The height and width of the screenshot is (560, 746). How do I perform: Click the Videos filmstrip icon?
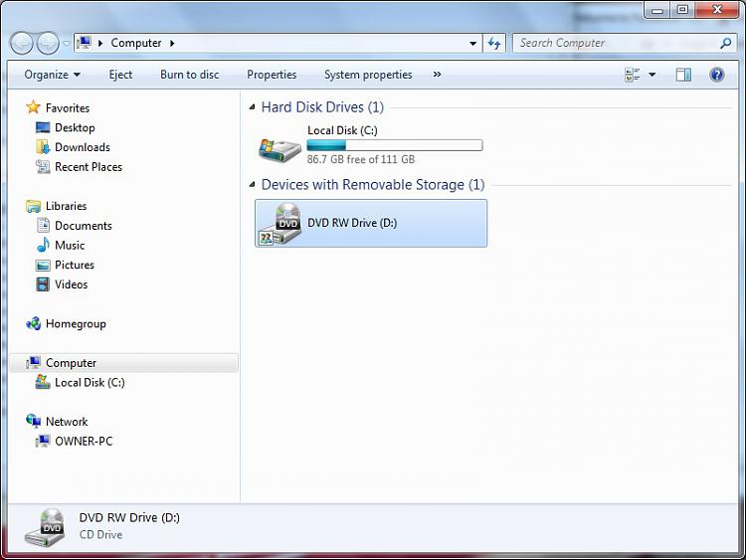tap(43, 284)
